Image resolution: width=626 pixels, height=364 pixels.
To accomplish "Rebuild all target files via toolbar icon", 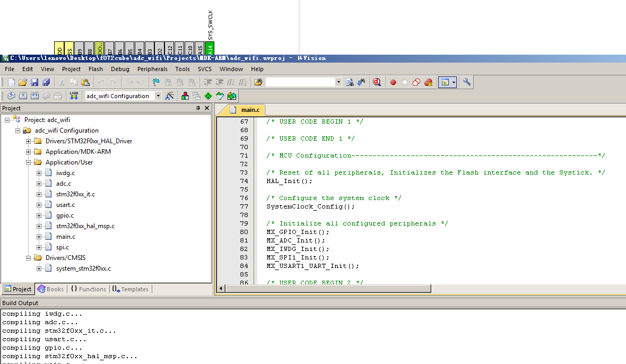I will 34,96.
